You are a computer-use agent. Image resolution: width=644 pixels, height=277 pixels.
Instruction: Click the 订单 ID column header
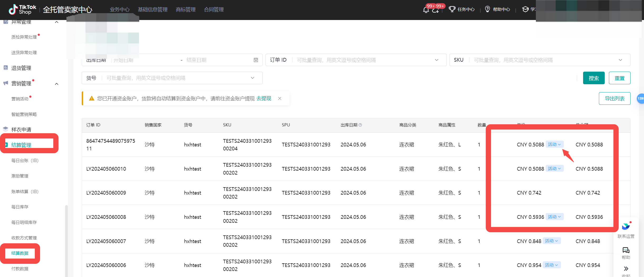[x=93, y=125]
